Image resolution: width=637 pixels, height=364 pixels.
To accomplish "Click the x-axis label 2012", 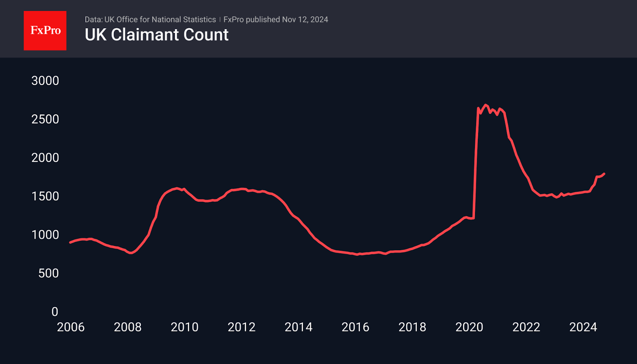I will click(242, 327).
